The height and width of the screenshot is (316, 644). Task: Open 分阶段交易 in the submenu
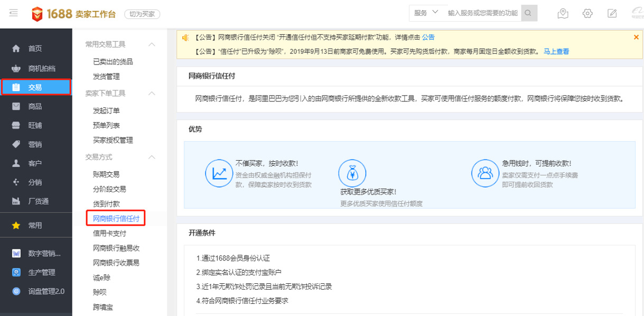pyautogui.click(x=109, y=189)
